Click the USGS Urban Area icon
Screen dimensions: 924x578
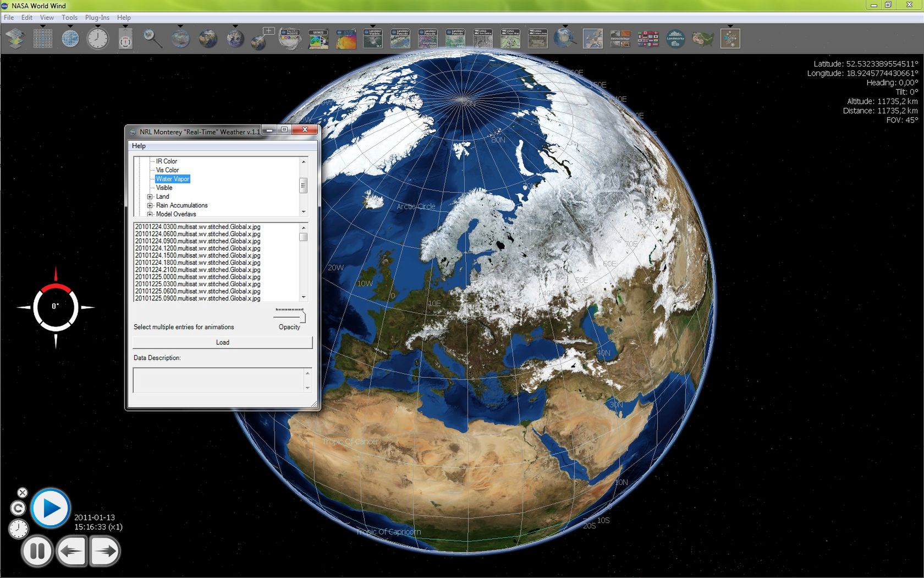point(538,39)
